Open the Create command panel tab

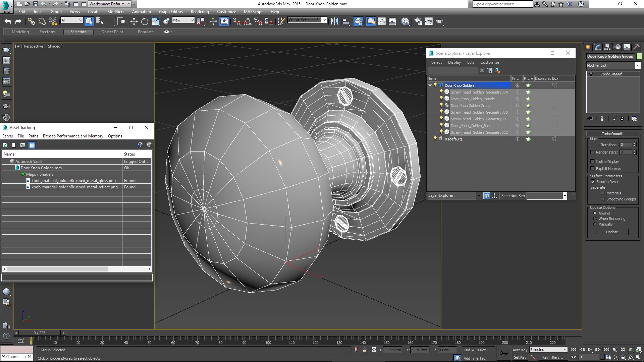coord(588,47)
